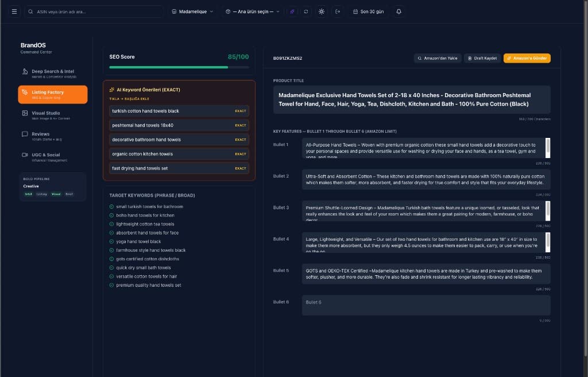Click the SEO Score progress bar
The width and height of the screenshot is (588, 377).
tap(179, 67)
